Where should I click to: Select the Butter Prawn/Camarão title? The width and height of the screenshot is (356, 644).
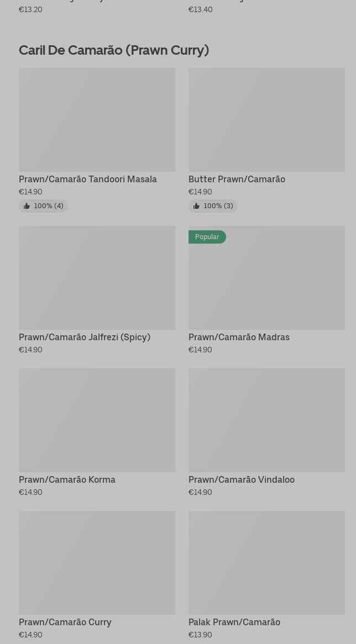[x=237, y=179]
